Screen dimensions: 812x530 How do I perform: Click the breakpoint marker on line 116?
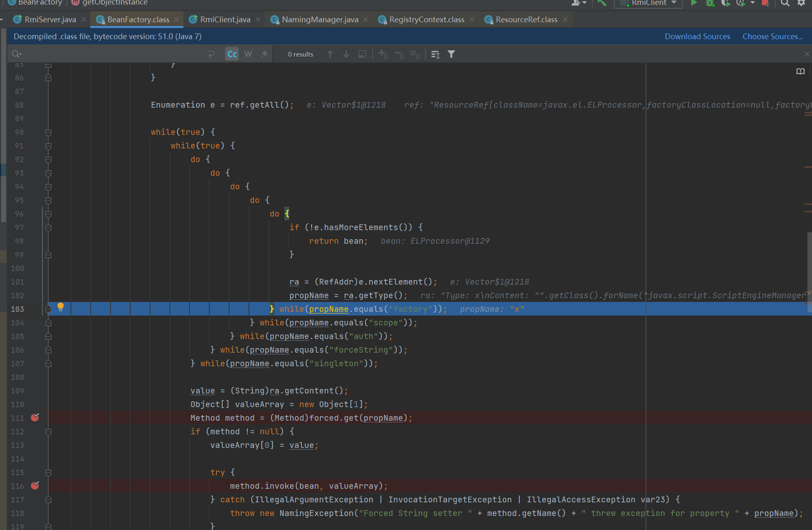(35, 485)
